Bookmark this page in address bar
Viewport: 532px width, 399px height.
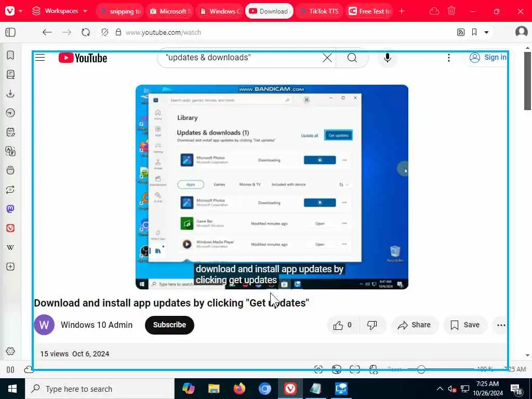[x=474, y=32]
